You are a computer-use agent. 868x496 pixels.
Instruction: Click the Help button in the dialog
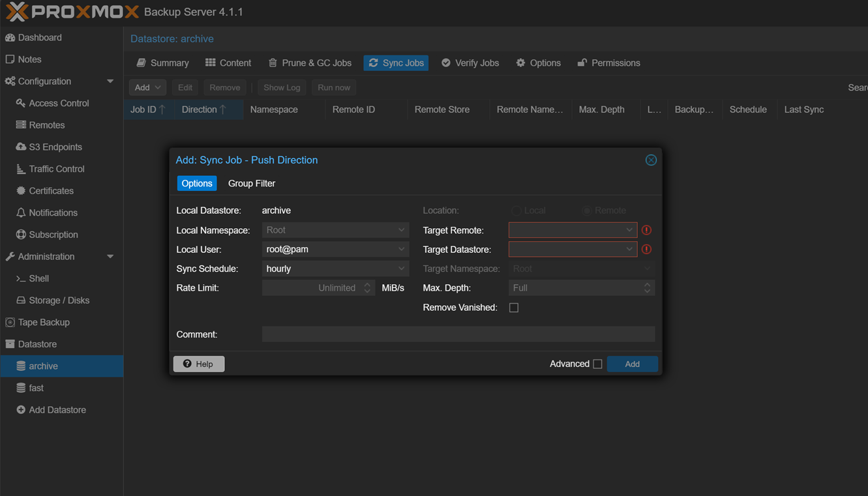[198, 364]
